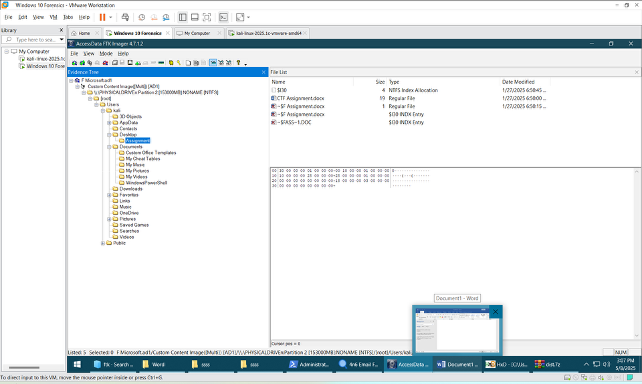
Task: Click the Detect EFS Encryption key icon
Action: coord(179,63)
